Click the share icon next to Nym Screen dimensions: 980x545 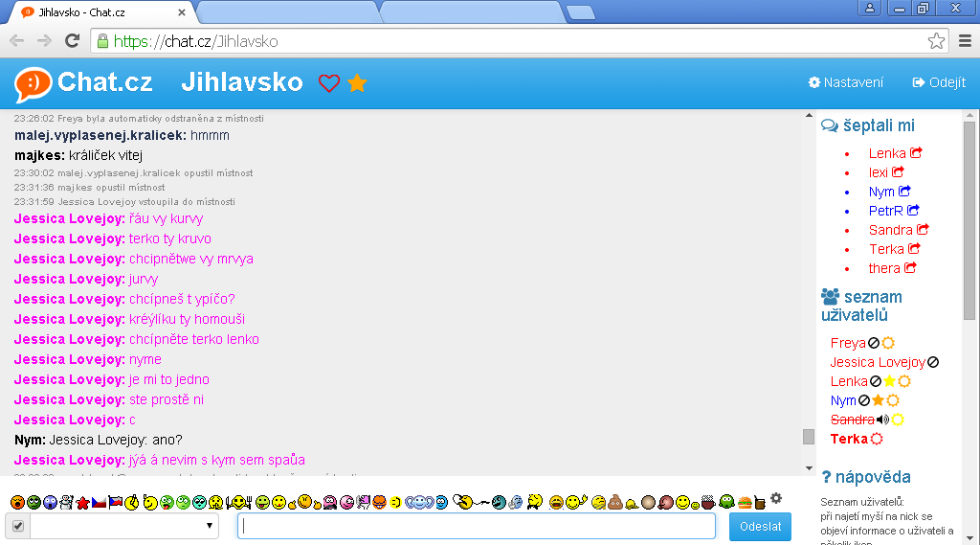click(904, 191)
